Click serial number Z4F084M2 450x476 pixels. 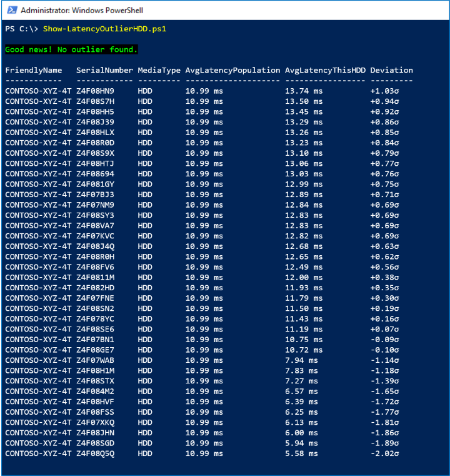pos(95,392)
